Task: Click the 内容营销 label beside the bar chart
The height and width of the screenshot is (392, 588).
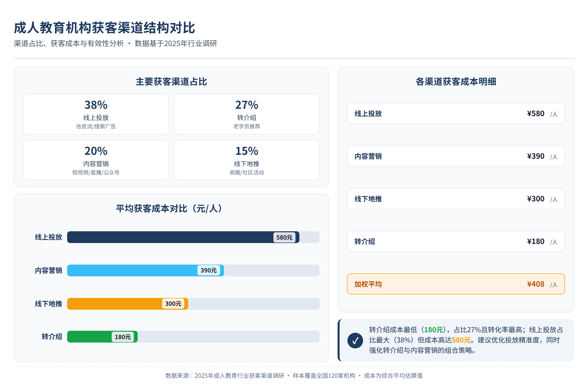Action: [49, 270]
